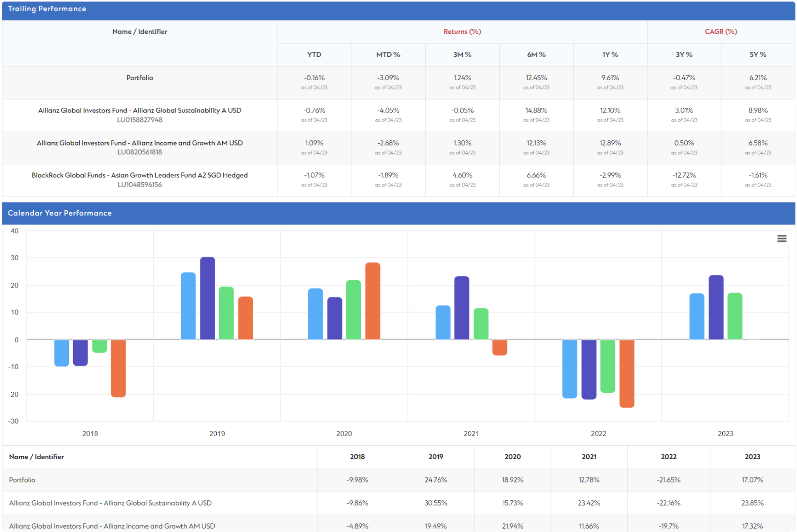Click Portfolio row label in trailing table
This screenshot has height=532, width=797.
coord(140,78)
